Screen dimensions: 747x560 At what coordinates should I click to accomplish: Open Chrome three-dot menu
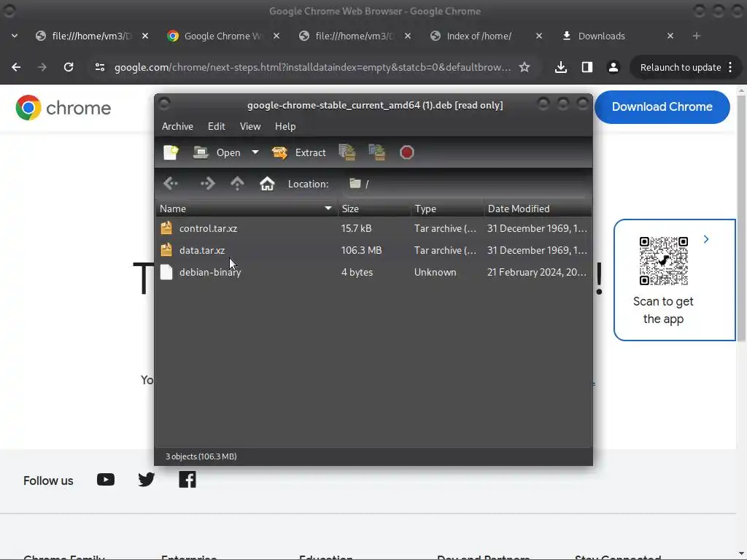pos(730,67)
